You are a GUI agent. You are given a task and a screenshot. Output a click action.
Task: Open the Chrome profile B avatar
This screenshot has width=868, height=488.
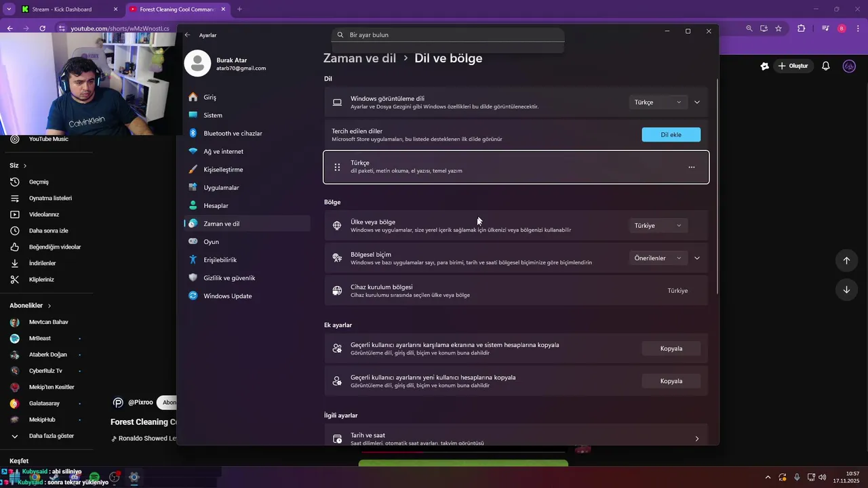[x=842, y=28]
